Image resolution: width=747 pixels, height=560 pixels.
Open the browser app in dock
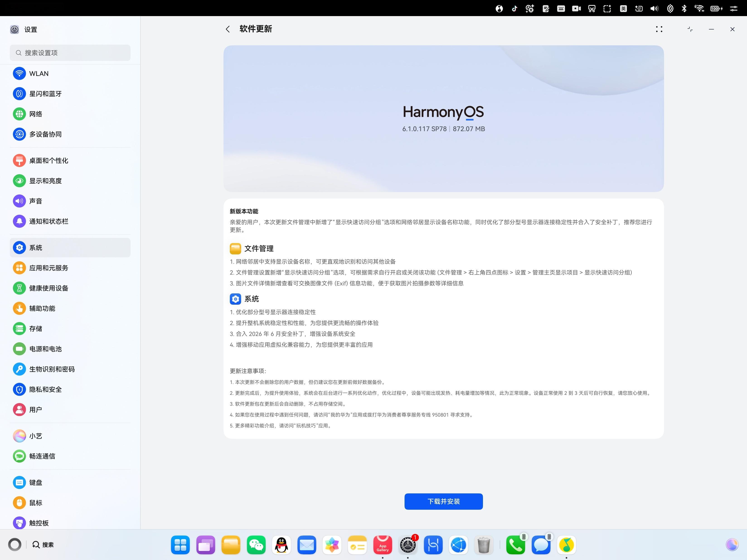pyautogui.click(x=458, y=545)
